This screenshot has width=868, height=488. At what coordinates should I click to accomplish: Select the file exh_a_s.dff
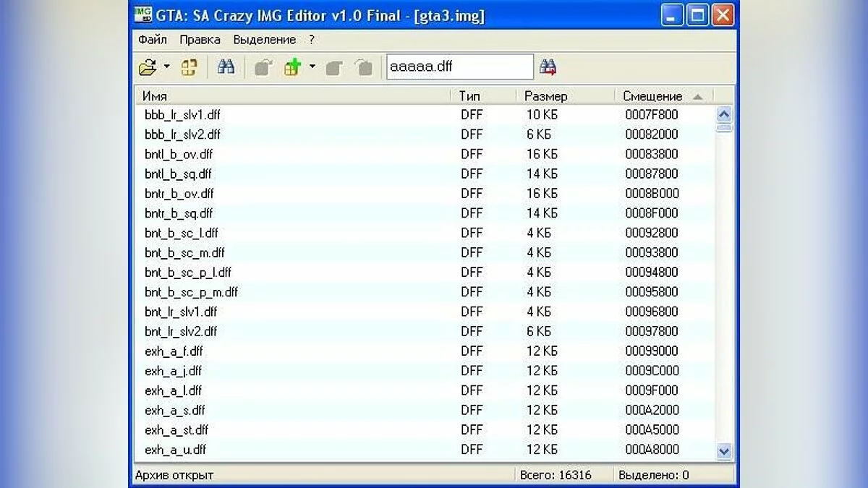click(x=174, y=410)
